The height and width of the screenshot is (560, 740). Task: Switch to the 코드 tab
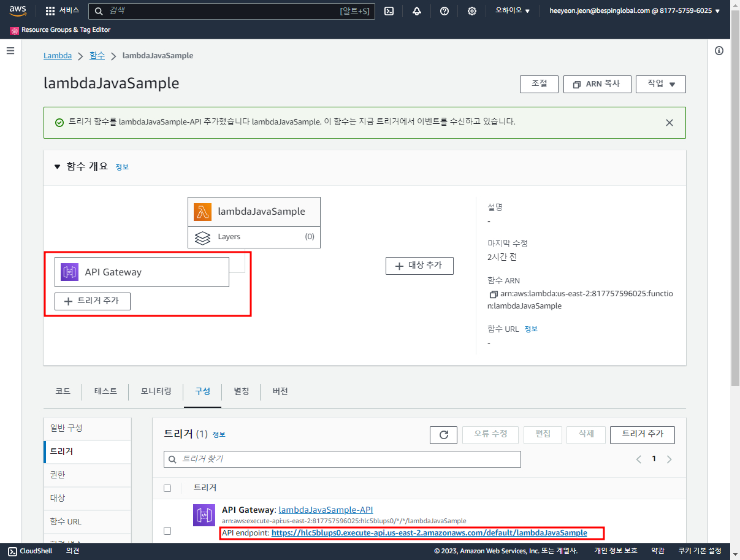tap(63, 391)
